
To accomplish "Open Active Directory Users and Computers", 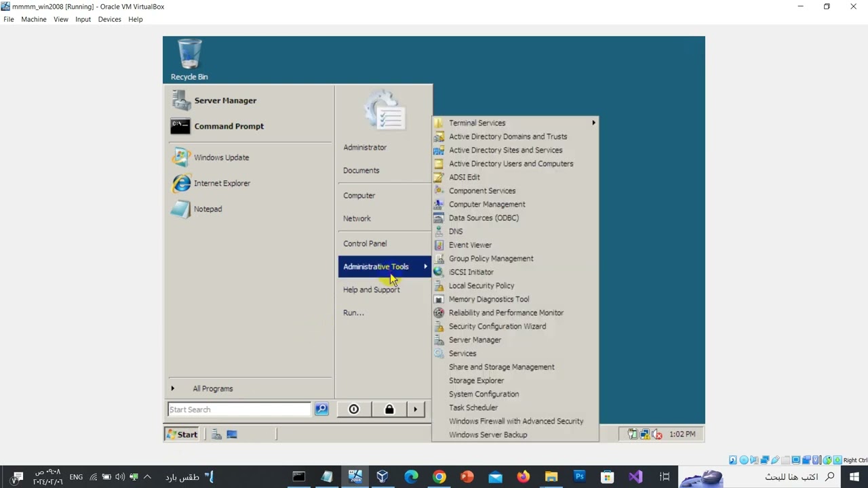I will point(515,163).
